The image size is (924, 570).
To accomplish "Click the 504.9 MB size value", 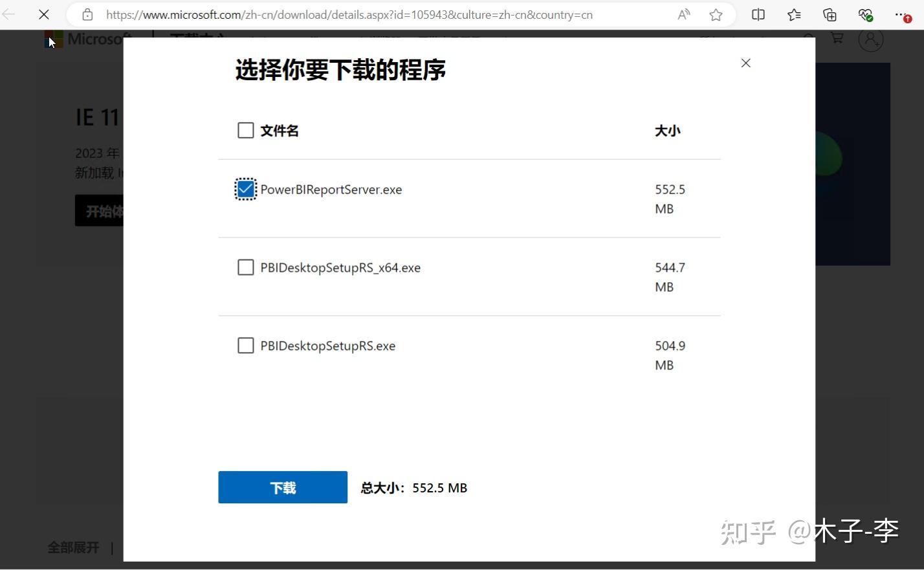I will point(670,355).
